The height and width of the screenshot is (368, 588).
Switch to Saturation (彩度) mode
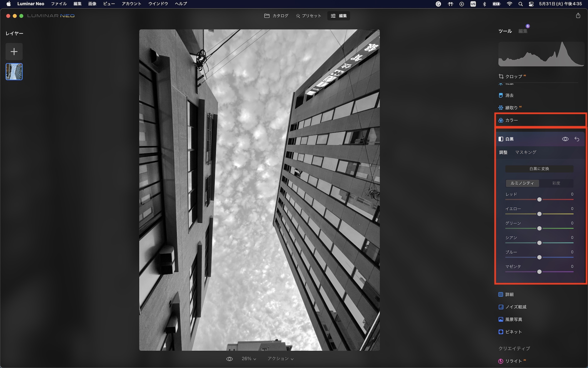click(556, 183)
